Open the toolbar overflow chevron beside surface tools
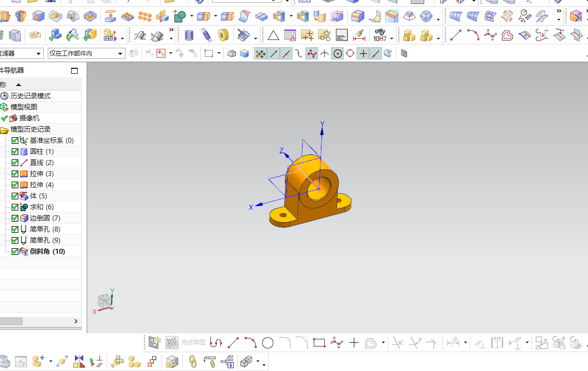Image resolution: width=588 pixels, height=371 pixels. (x=559, y=11)
